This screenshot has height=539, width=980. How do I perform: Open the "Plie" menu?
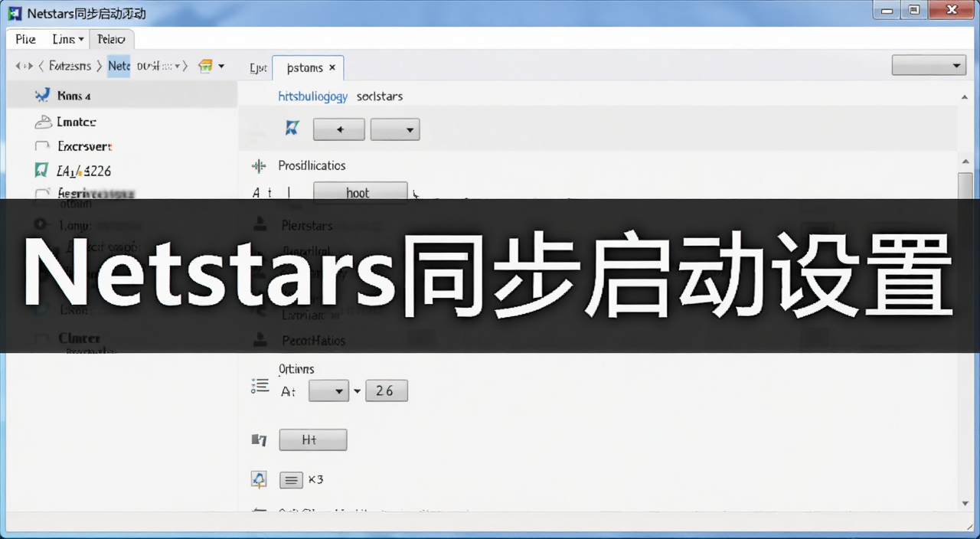(25, 39)
